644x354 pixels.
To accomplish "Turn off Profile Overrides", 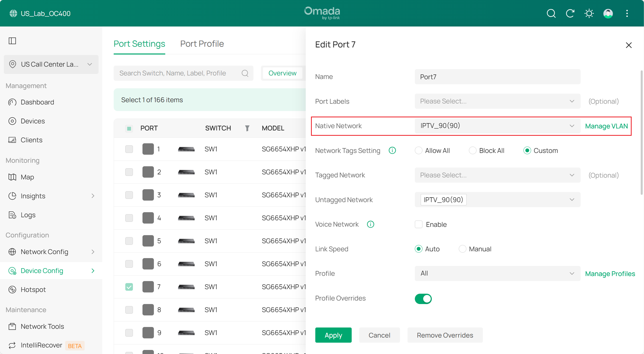I will coord(423,299).
